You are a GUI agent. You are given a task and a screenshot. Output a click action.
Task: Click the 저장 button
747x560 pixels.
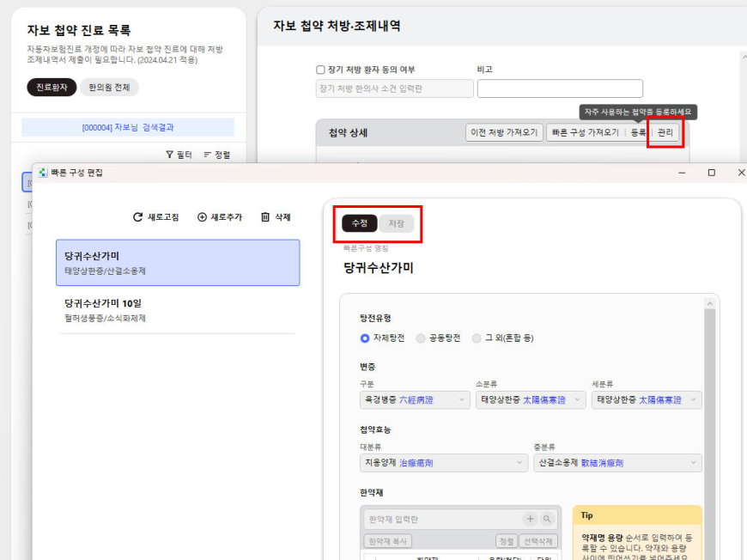point(397,223)
